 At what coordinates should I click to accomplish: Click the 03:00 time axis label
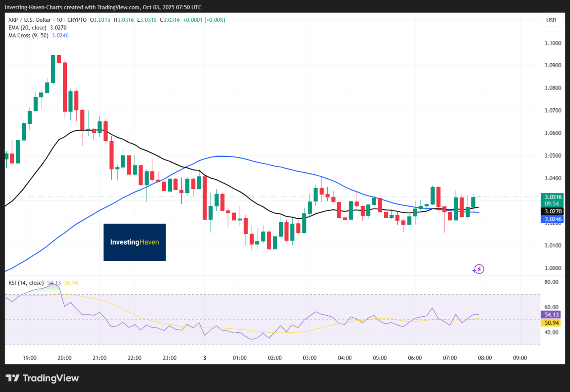(x=309, y=358)
